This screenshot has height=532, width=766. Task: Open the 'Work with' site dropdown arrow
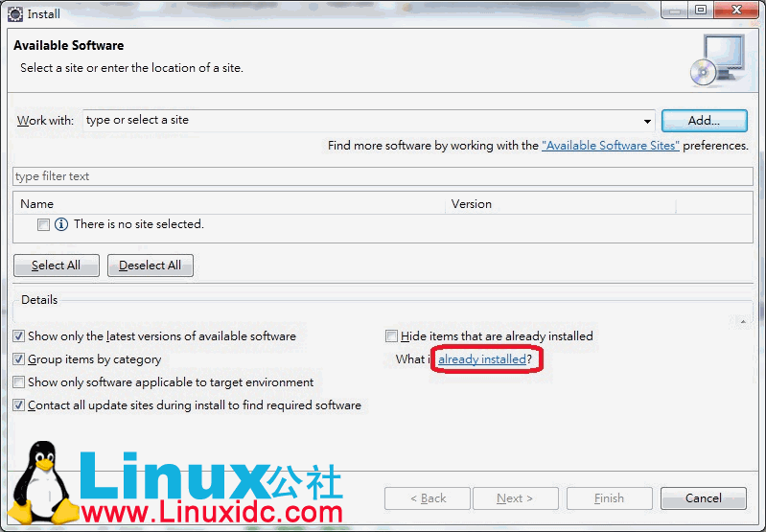[x=648, y=121]
